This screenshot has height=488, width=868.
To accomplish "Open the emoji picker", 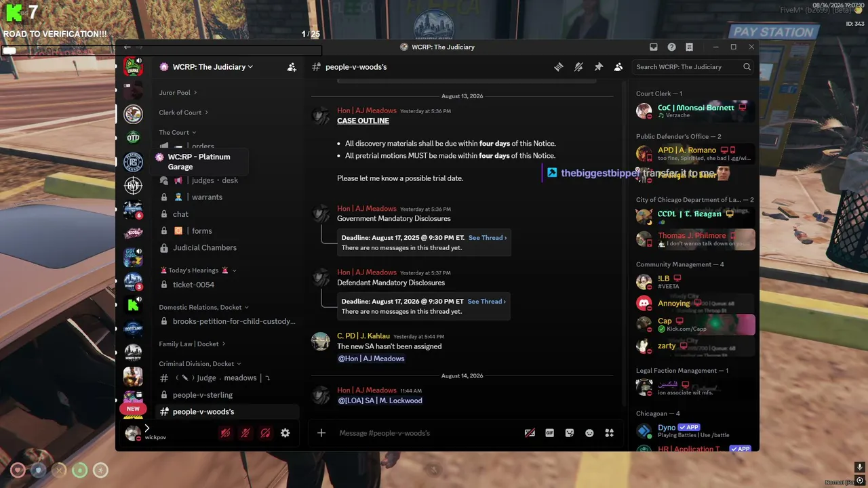I will click(x=589, y=433).
